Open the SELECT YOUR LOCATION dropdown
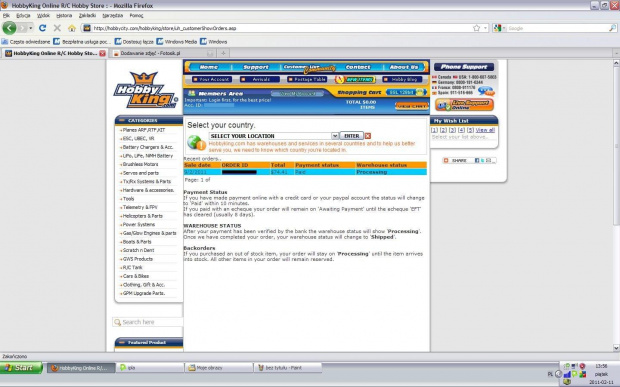This screenshot has width=620, height=387. coord(274,136)
